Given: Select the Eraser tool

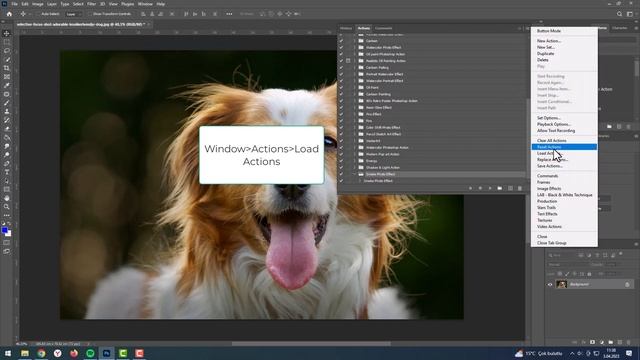Looking at the screenshot, I should pyautogui.click(x=7, y=129).
